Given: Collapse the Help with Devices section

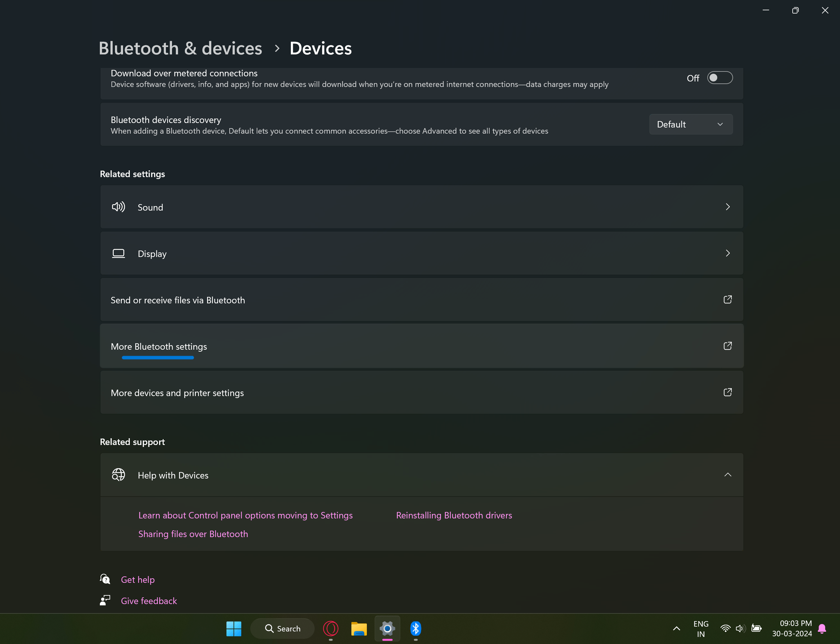Looking at the screenshot, I should click(x=727, y=475).
